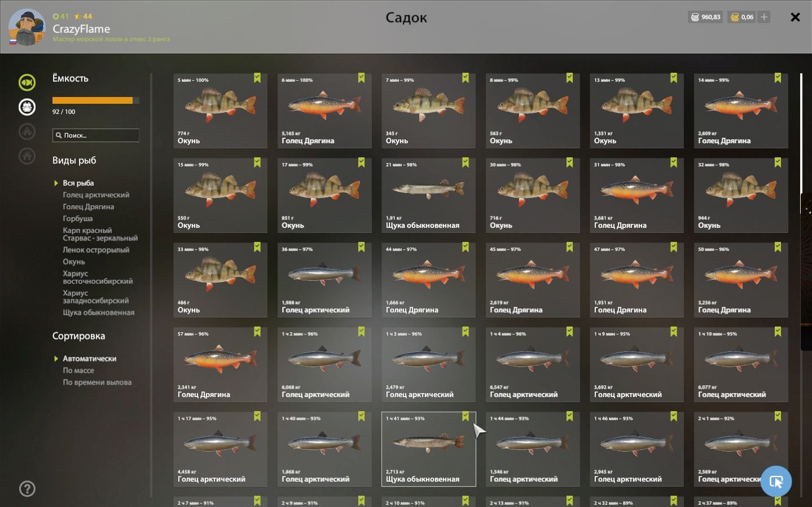Filter by Хариус восточносибирский
The width and height of the screenshot is (812, 507).
click(98, 277)
